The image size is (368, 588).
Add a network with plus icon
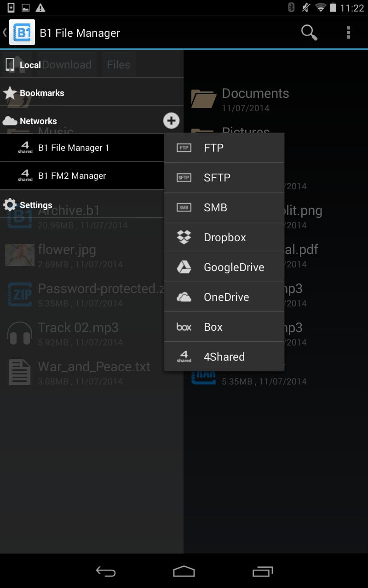(171, 121)
